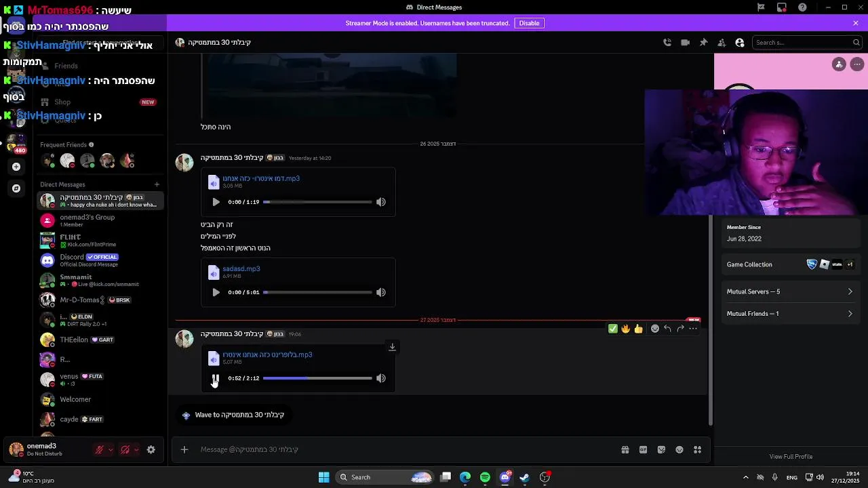Seek within the 0:00 / 5:01 audio bar

(x=317, y=292)
